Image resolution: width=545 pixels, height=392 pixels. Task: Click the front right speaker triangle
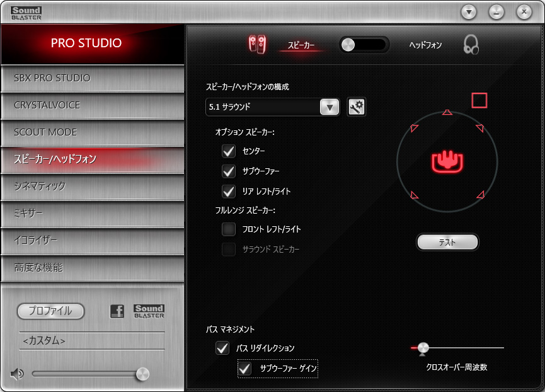(x=480, y=128)
